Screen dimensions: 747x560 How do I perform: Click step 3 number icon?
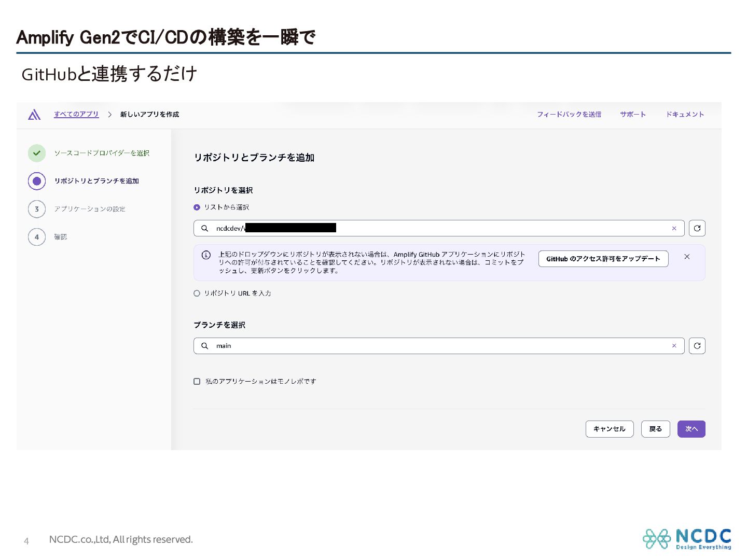click(37, 209)
